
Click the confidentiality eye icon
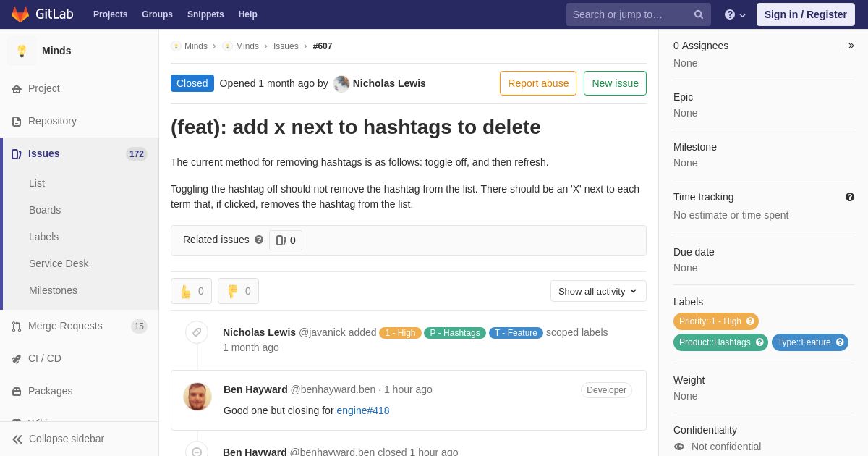tap(679, 447)
